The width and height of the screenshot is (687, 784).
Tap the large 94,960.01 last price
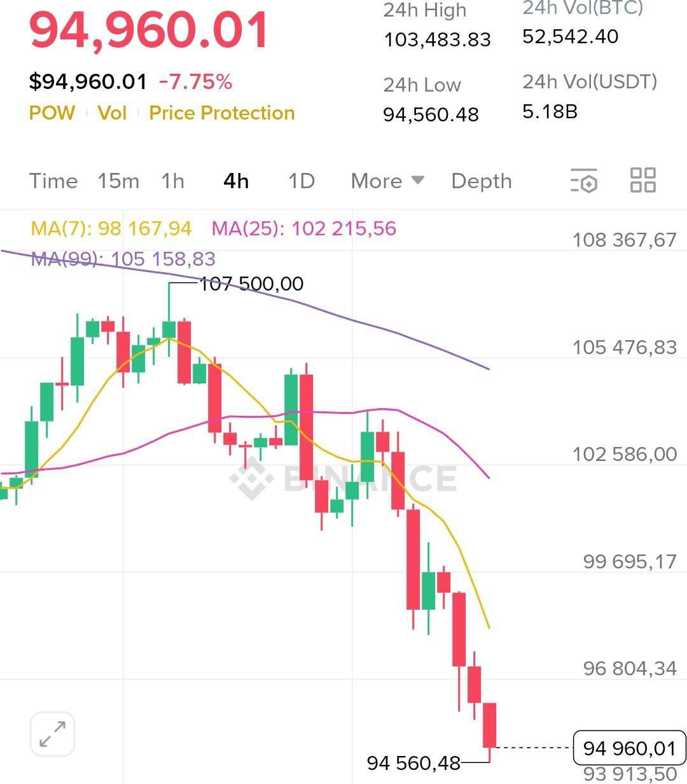(x=149, y=31)
